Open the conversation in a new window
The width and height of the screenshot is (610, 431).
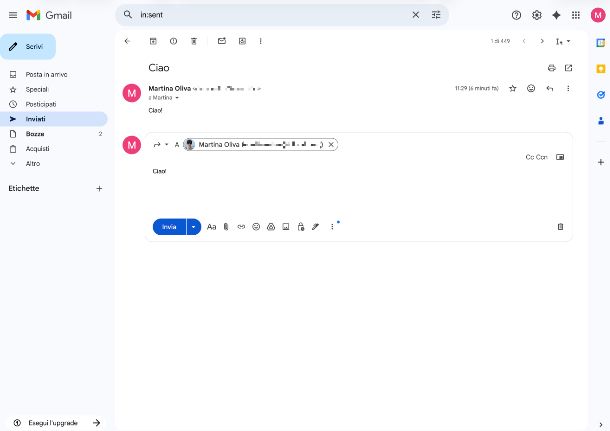[x=568, y=68]
